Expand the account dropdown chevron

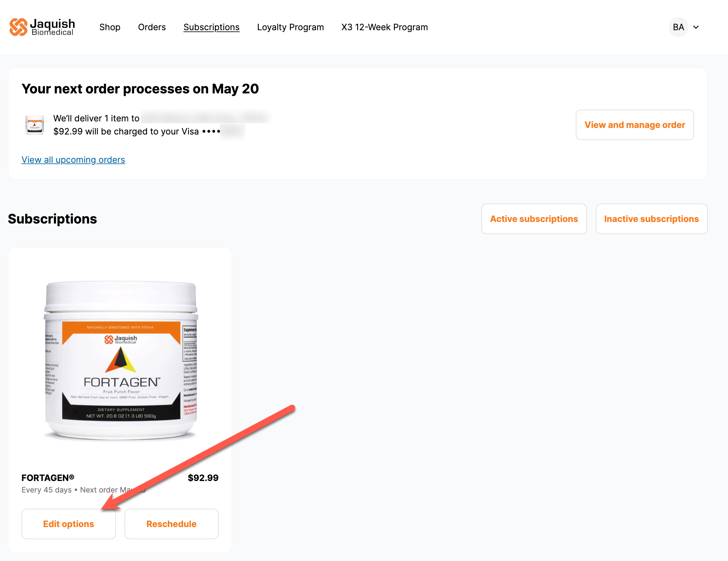[x=696, y=27]
